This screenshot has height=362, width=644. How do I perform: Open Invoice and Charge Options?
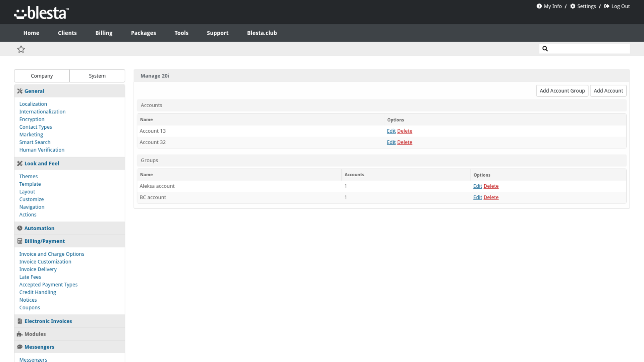click(x=52, y=254)
